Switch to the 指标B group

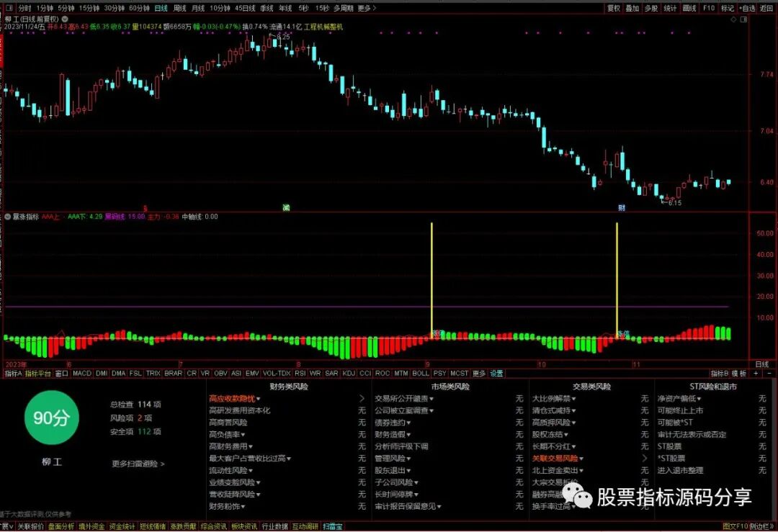(720, 374)
